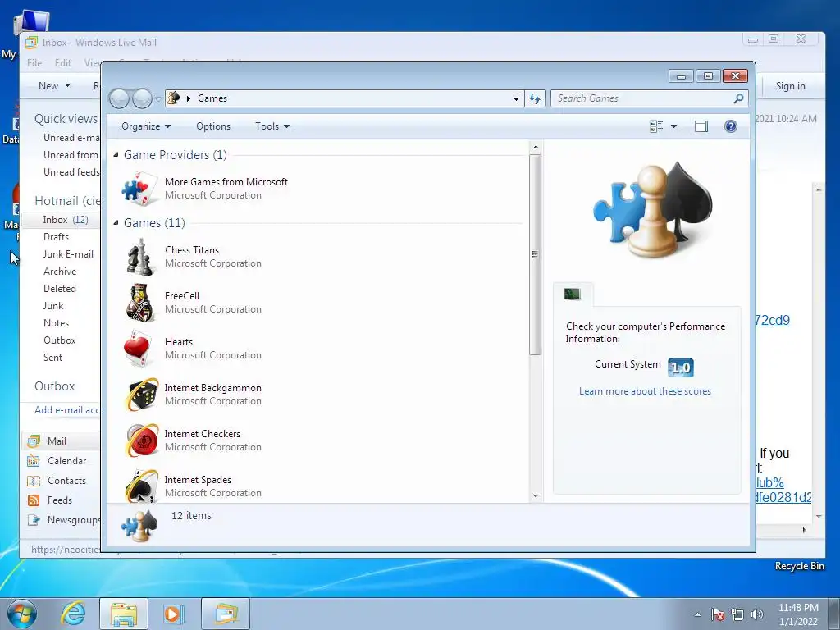Expand the address bar history dropdown
The image size is (840, 630).
516,98
